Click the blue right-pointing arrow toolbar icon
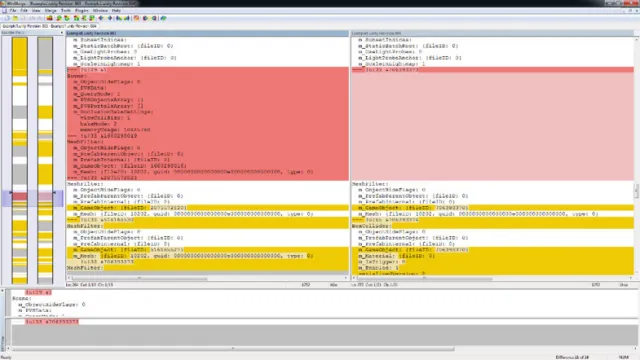Viewport: 640px width, 360px height. click(110, 18)
